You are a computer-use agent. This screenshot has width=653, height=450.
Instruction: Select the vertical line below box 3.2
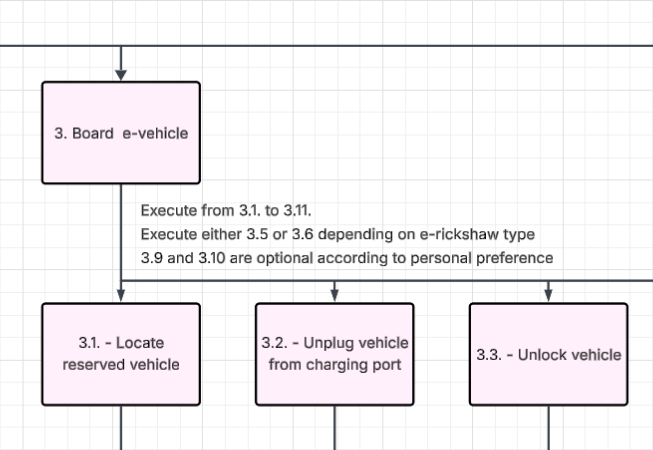pos(334,428)
